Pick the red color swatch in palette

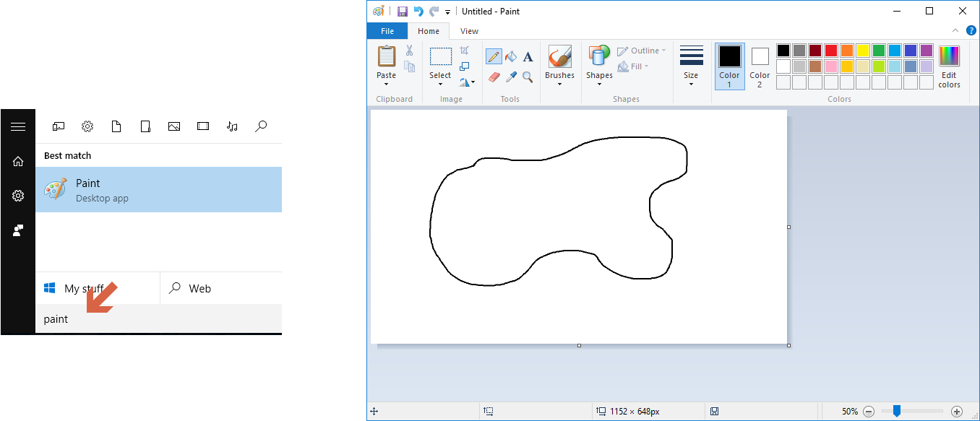click(x=831, y=51)
